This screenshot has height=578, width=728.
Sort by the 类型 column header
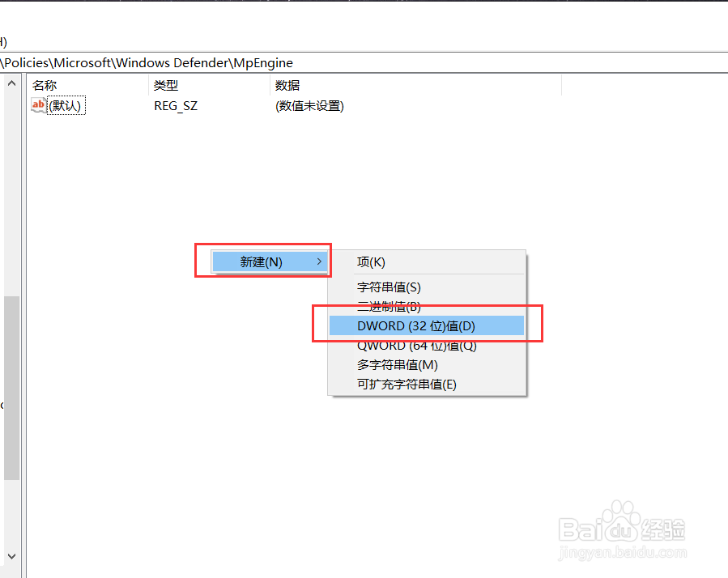coord(210,86)
